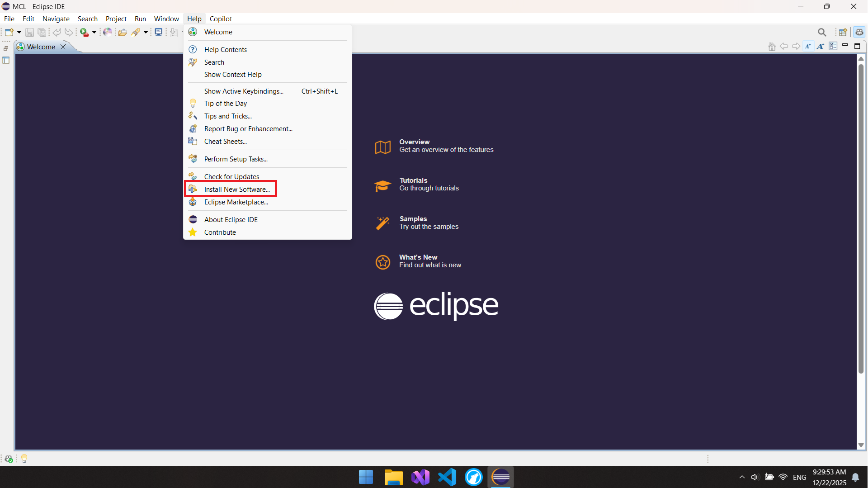Maximize the Welcome view panel
Viewport: 868px width, 488px height.
(x=857, y=46)
